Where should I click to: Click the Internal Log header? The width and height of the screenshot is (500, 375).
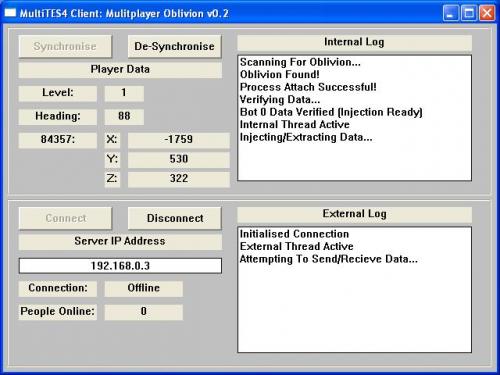354,42
